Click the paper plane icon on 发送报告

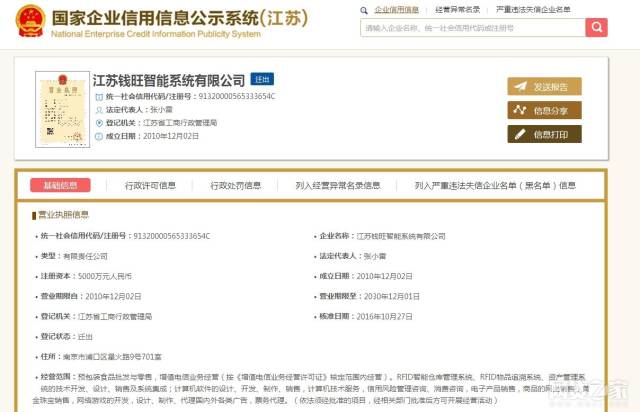520,87
